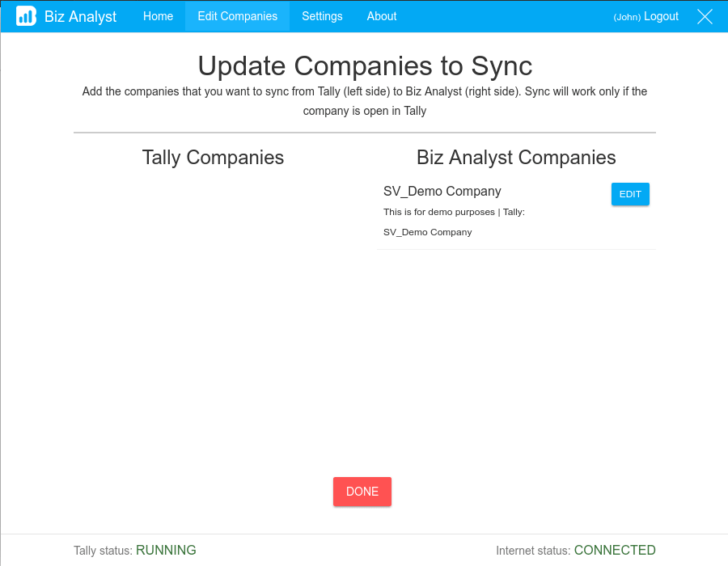Log out using the Logout link
This screenshot has height=566, width=728.
(661, 16)
